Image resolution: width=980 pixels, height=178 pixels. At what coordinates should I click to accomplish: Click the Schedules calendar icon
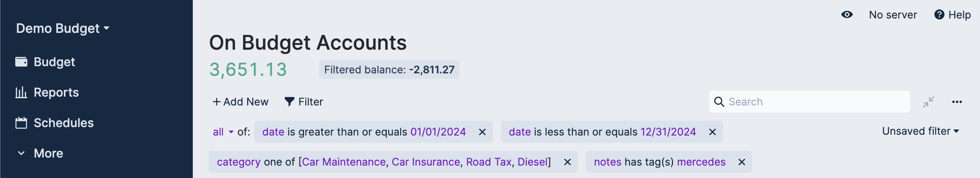point(21,123)
